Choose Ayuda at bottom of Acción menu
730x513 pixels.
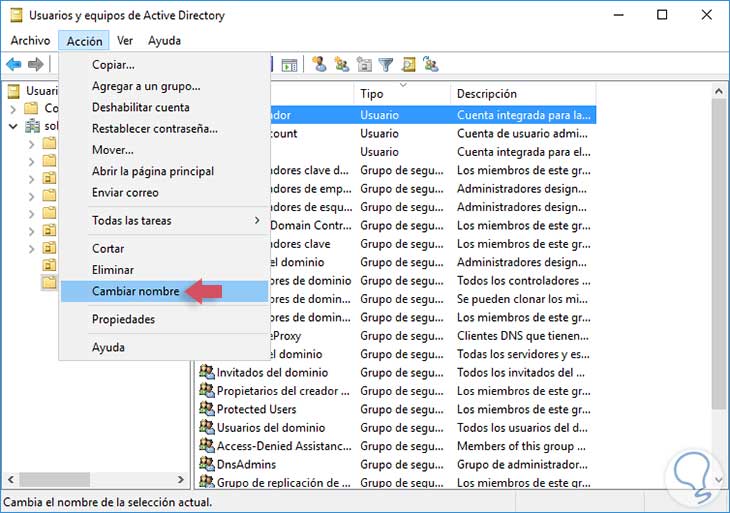pyautogui.click(x=164, y=347)
